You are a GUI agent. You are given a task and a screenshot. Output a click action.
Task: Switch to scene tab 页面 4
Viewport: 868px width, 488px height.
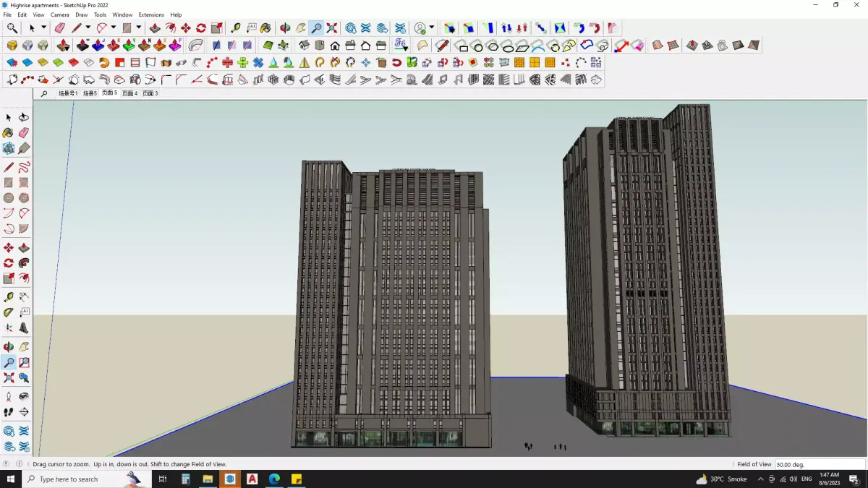point(129,93)
